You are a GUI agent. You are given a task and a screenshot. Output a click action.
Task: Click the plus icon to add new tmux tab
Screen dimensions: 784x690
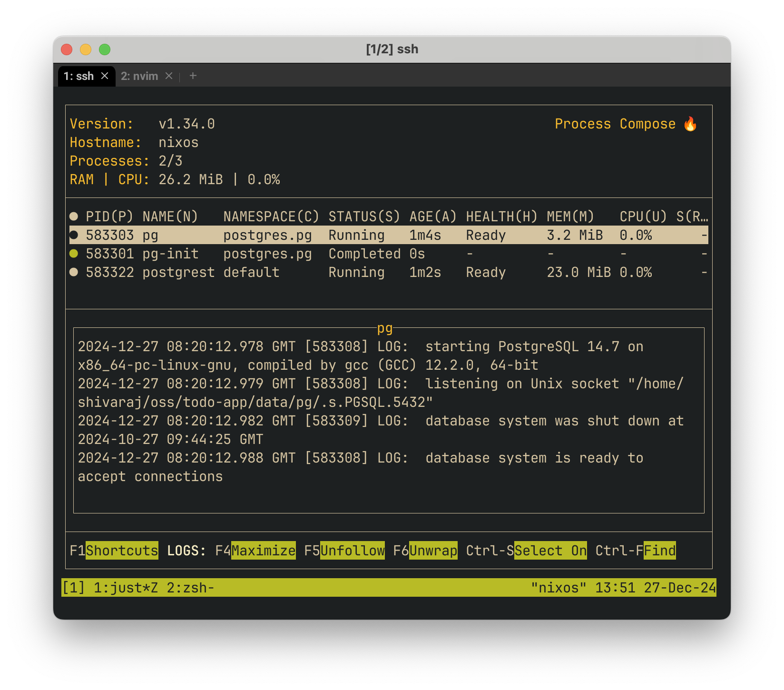(193, 76)
